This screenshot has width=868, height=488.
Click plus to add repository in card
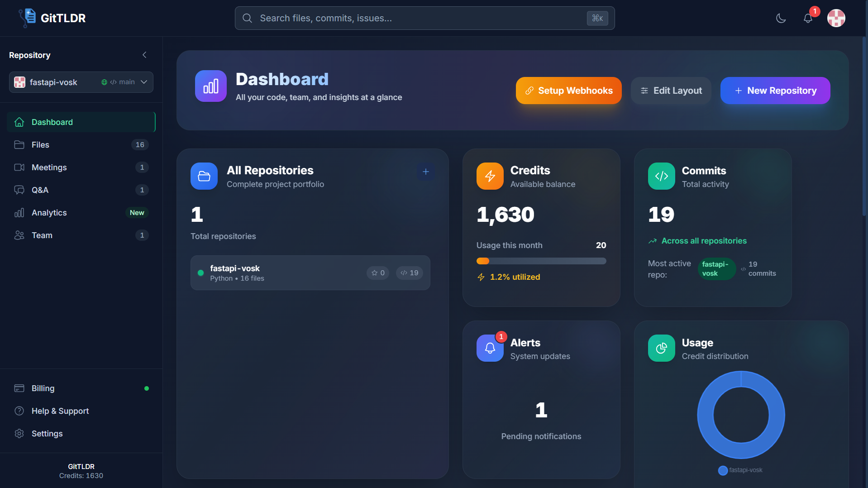point(425,172)
